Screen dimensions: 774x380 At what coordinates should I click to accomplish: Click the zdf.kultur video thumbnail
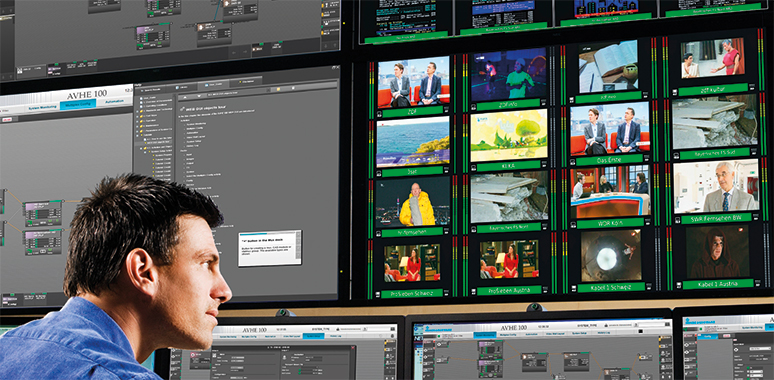point(712,58)
